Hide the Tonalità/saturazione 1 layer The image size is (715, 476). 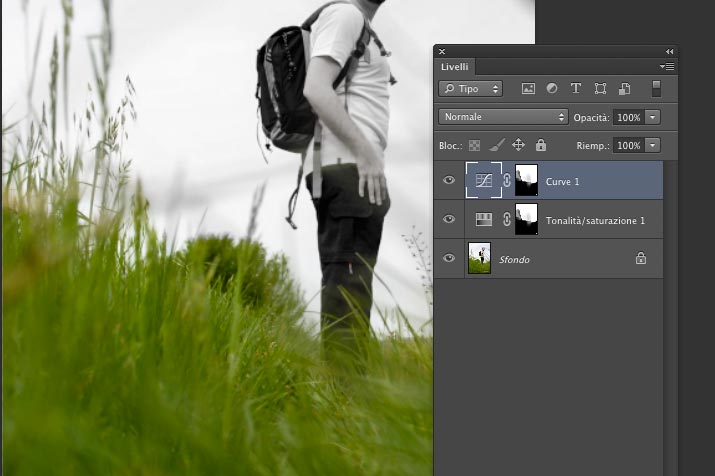pyautogui.click(x=449, y=219)
